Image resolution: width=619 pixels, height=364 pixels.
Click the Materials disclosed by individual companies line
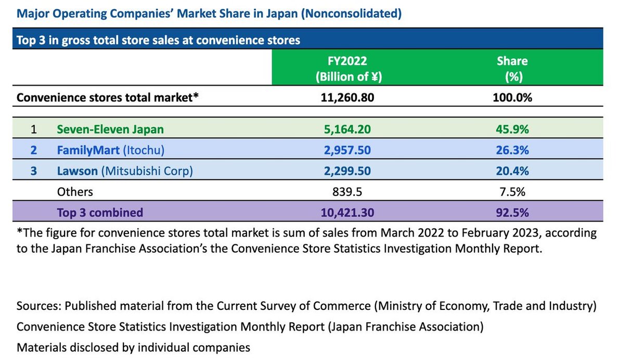[x=134, y=347]
